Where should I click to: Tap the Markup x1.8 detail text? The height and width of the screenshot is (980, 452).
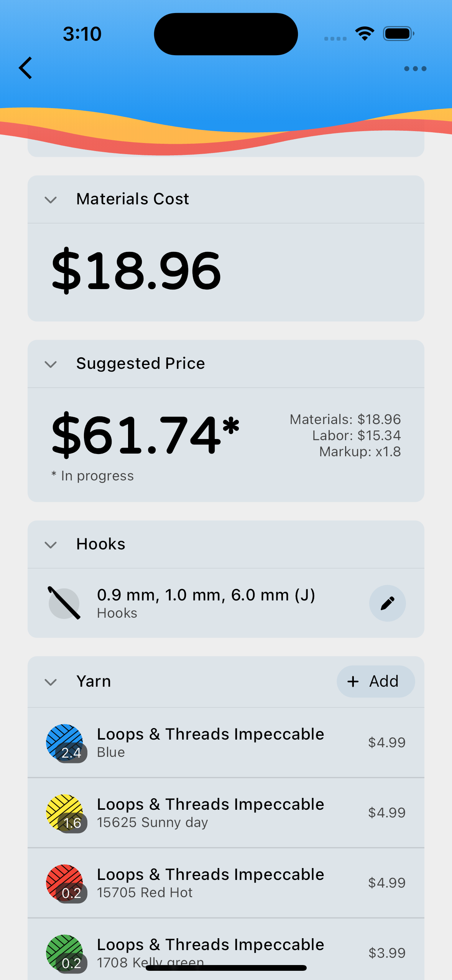pos(360,452)
